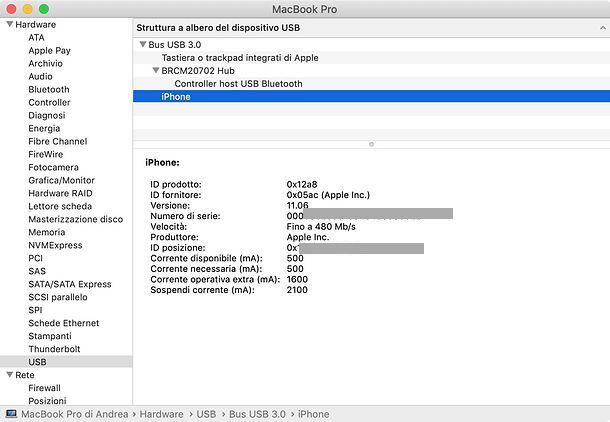
Task: Select the Hardware section heading
Action: pyautogui.click(x=35, y=25)
